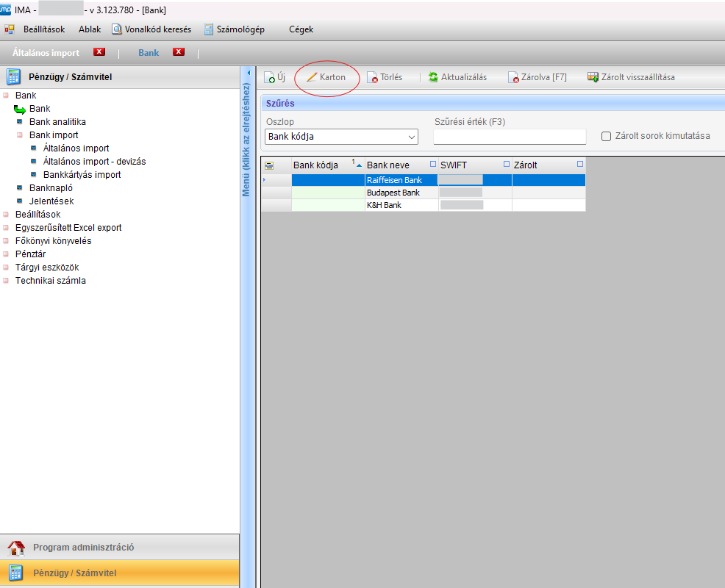Click Zárolt visszaállítása restore icon

(x=593, y=77)
